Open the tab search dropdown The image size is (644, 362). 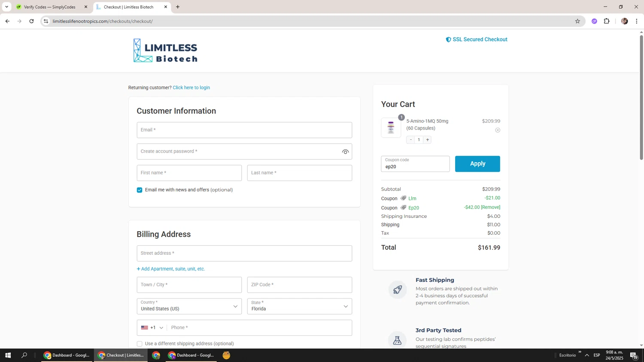click(6, 7)
